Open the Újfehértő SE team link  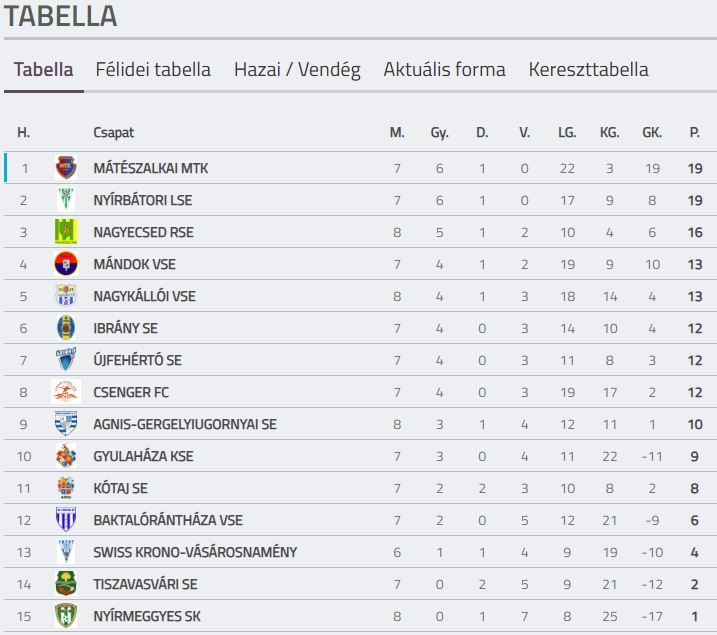(x=137, y=360)
